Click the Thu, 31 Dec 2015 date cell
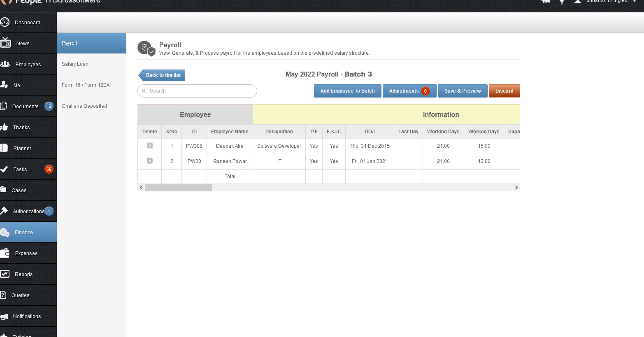This screenshot has width=644, height=337. click(370, 146)
